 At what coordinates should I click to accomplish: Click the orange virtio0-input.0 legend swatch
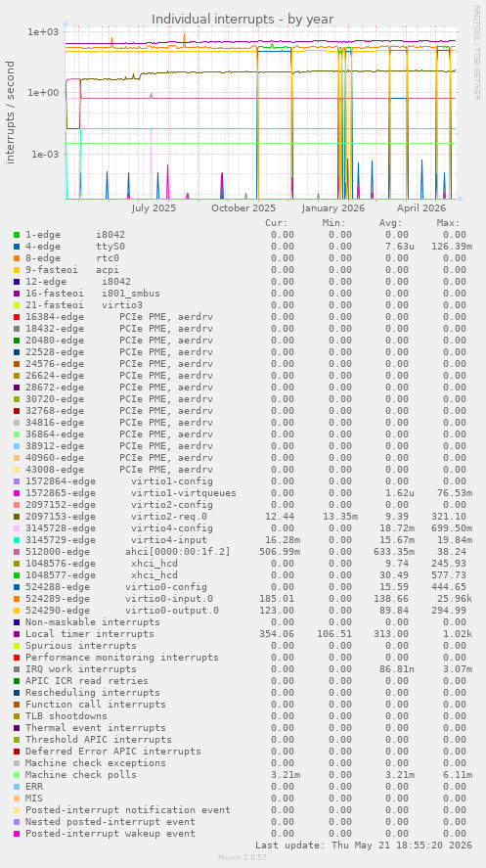pos(17,599)
